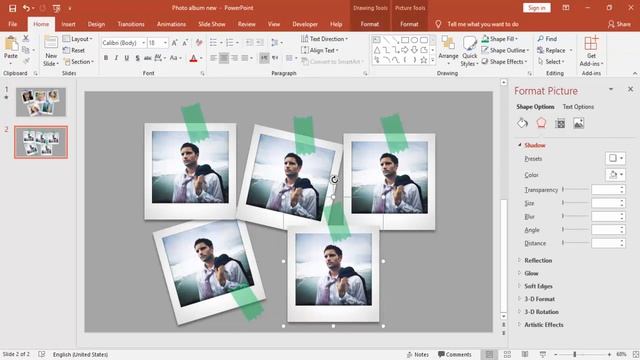Select slide 1 thumbnail

(x=41, y=102)
